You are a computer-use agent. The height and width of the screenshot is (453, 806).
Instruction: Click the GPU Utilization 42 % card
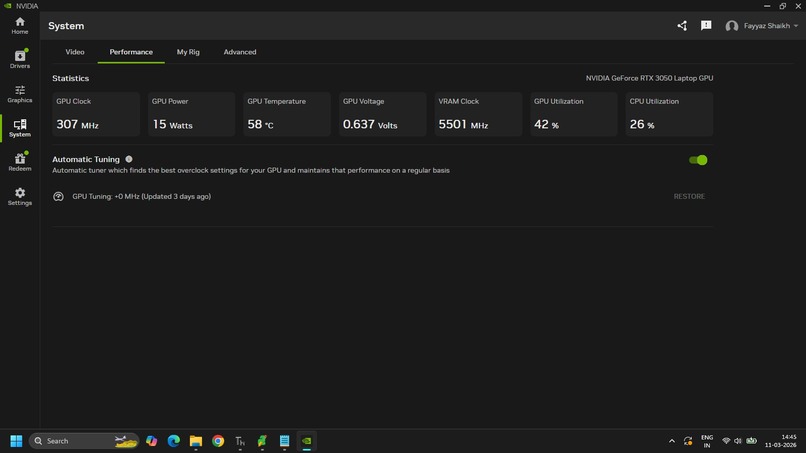pyautogui.click(x=574, y=114)
